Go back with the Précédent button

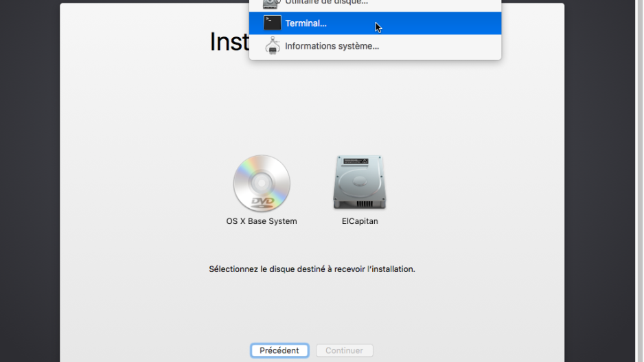[x=279, y=350]
